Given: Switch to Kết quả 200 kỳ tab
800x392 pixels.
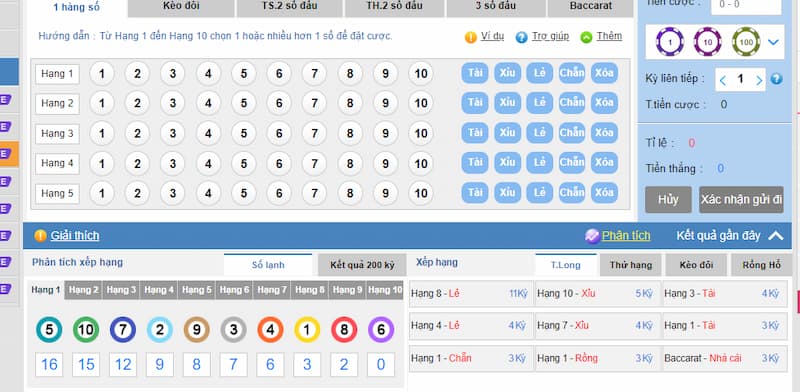Looking at the screenshot, I should [362, 265].
